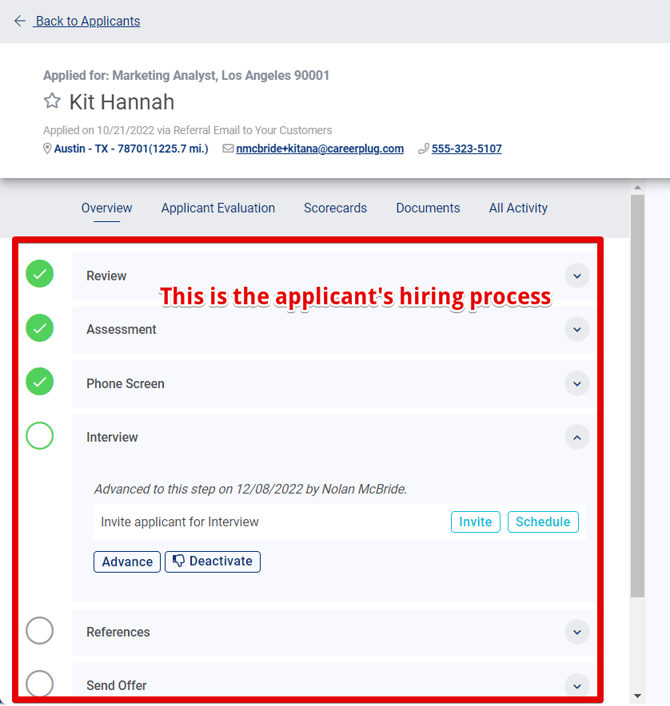Select the Interview step circle
Viewport: 670px width, 706px height.
click(x=40, y=436)
